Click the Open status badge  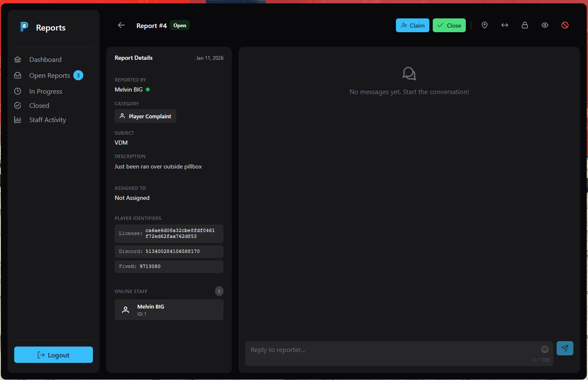[x=180, y=26]
